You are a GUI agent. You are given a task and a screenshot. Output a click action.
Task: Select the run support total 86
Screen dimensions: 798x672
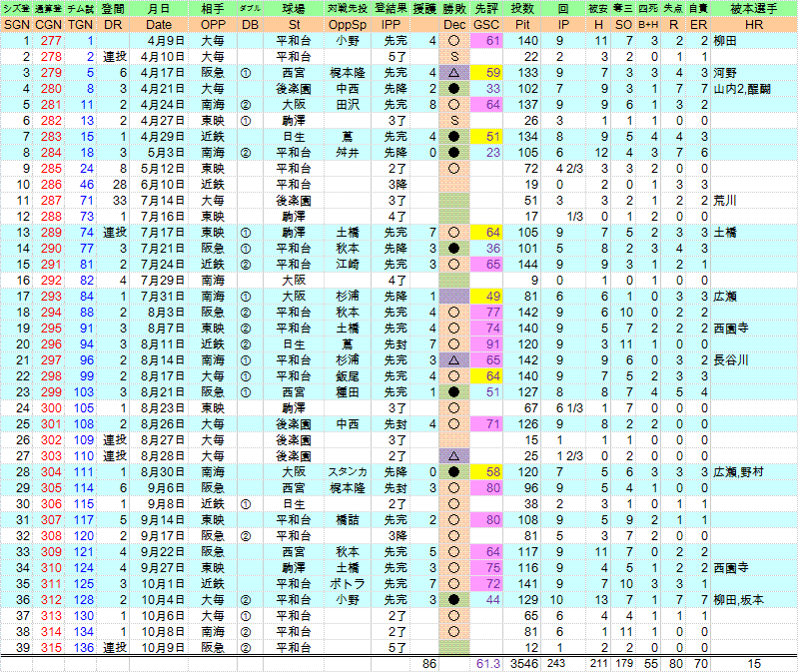pyautogui.click(x=429, y=664)
